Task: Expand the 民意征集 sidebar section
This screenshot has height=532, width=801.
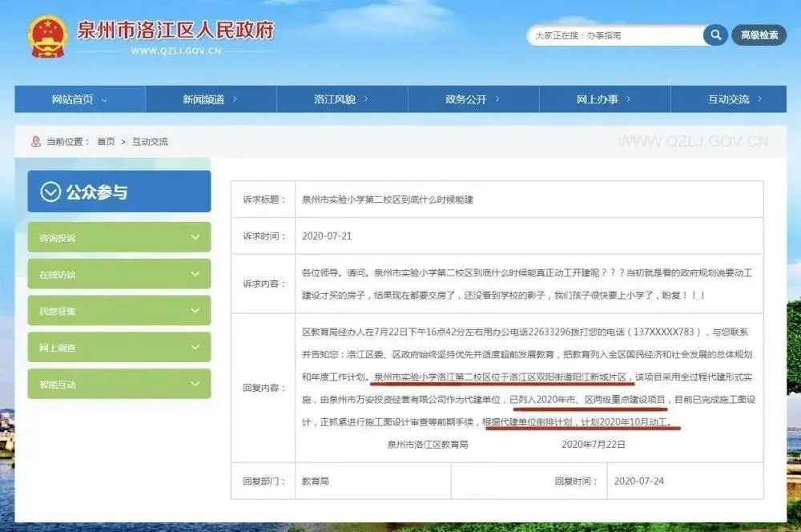Action: pos(119,311)
